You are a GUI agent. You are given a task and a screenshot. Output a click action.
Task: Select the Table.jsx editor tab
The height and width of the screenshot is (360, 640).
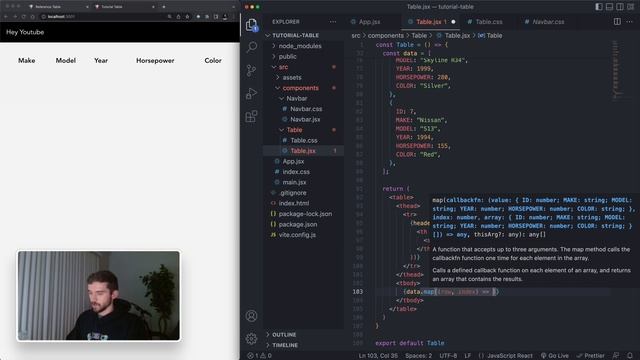coord(431,22)
